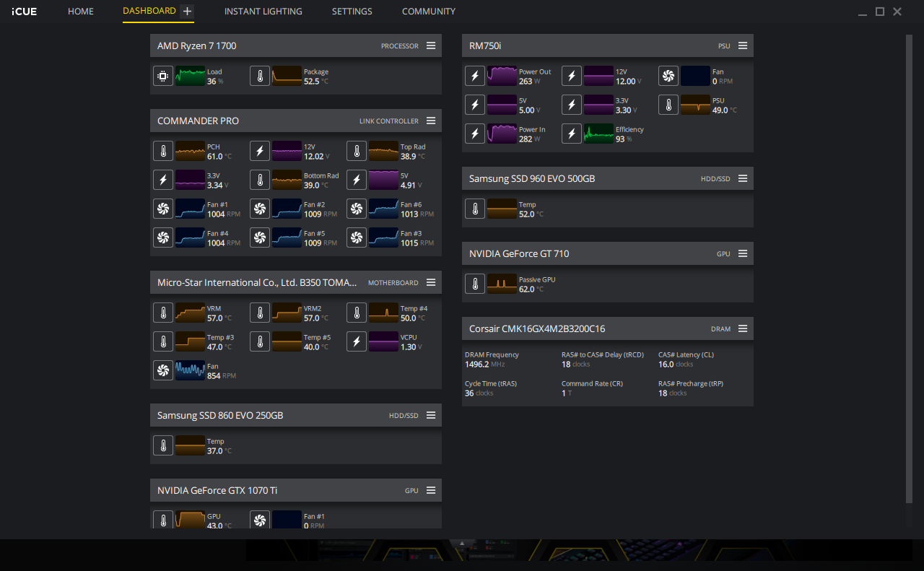Viewport: 924px width, 571px height.
Task: Add a new dashboard with plus button
Action: click(x=187, y=11)
